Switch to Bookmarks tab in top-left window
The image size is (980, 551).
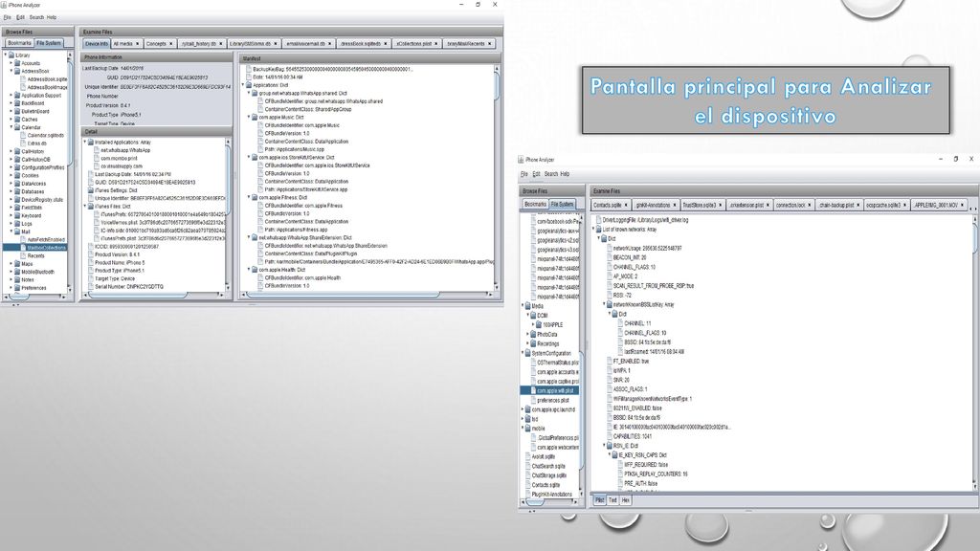pyautogui.click(x=19, y=43)
